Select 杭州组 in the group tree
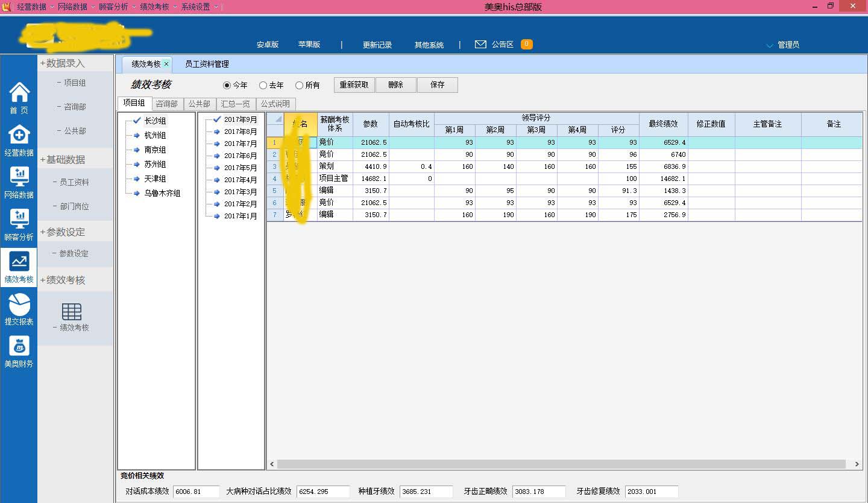Image resolution: width=868 pixels, height=503 pixels. click(155, 136)
